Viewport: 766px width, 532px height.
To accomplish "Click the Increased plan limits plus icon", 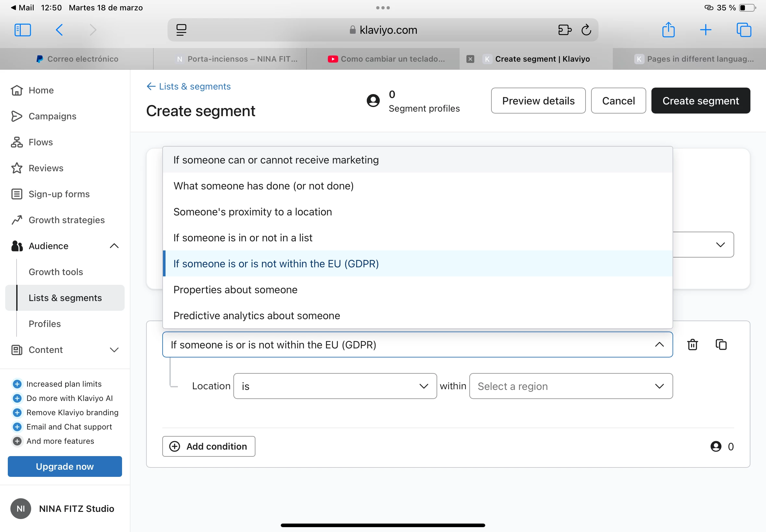I will [x=17, y=384].
